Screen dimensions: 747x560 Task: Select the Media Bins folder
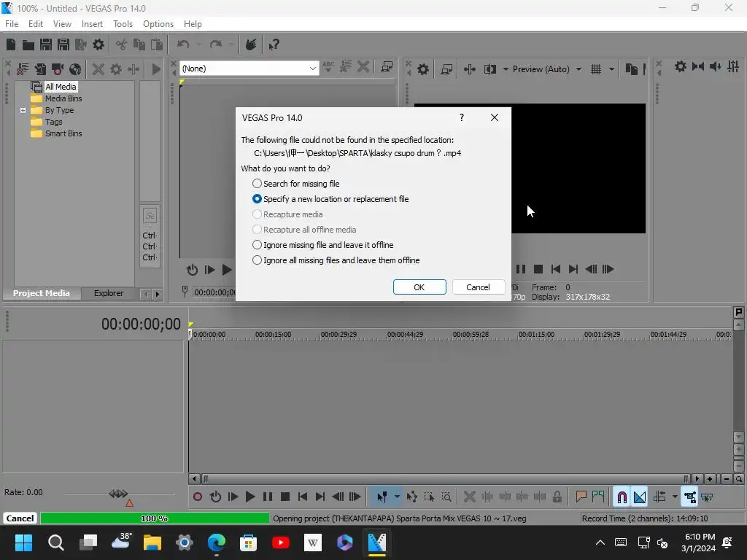point(63,98)
